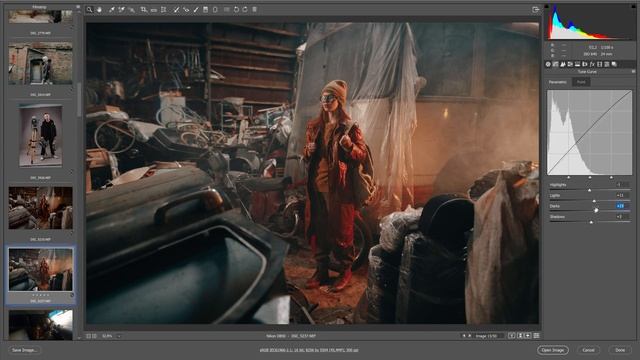Image resolution: width=640 pixels, height=360 pixels.
Task: Click the Darks slider handle
Action: pyautogui.click(x=596, y=211)
